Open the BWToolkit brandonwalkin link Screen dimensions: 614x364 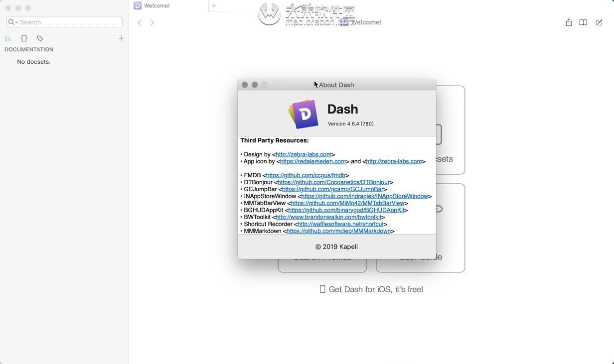tap(328, 217)
